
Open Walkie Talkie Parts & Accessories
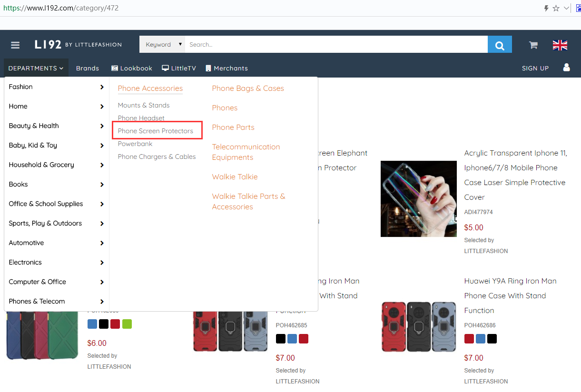point(249,202)
